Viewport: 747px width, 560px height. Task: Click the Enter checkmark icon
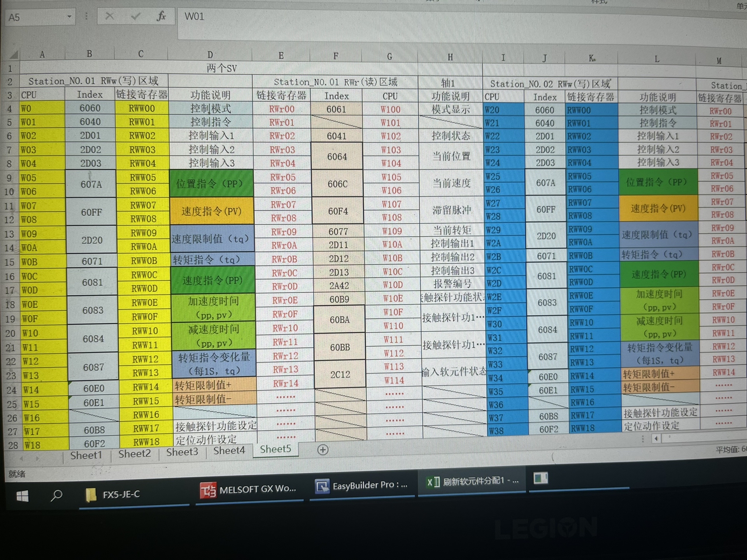point(136,16)
